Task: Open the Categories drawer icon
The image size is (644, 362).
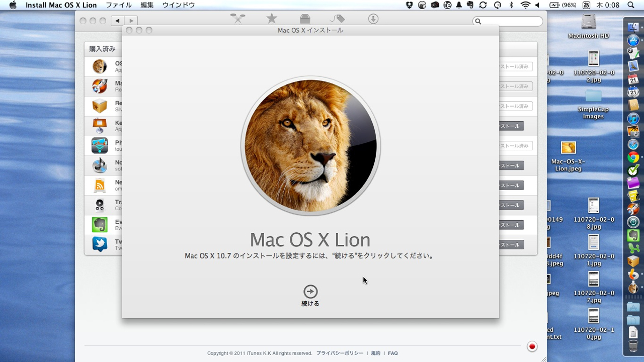Action: click(x=305, y=19)
